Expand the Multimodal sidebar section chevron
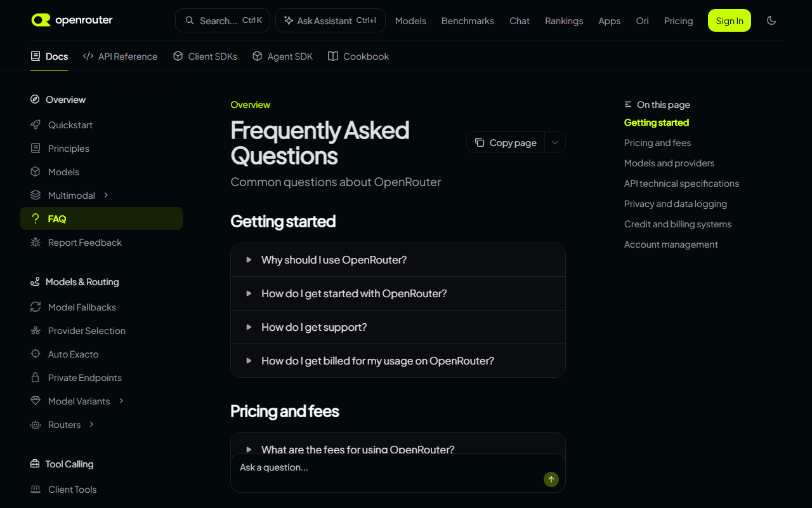This screenshot has height=508, width=812. point(106,195)
